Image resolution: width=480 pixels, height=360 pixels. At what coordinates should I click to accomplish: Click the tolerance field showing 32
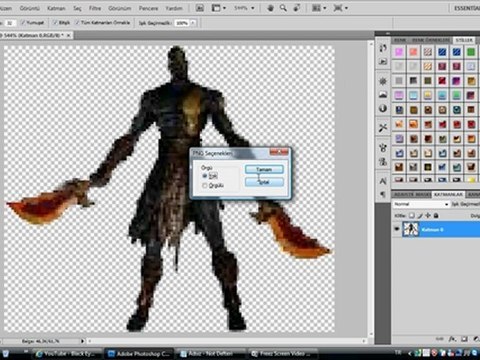click(10, 23)
